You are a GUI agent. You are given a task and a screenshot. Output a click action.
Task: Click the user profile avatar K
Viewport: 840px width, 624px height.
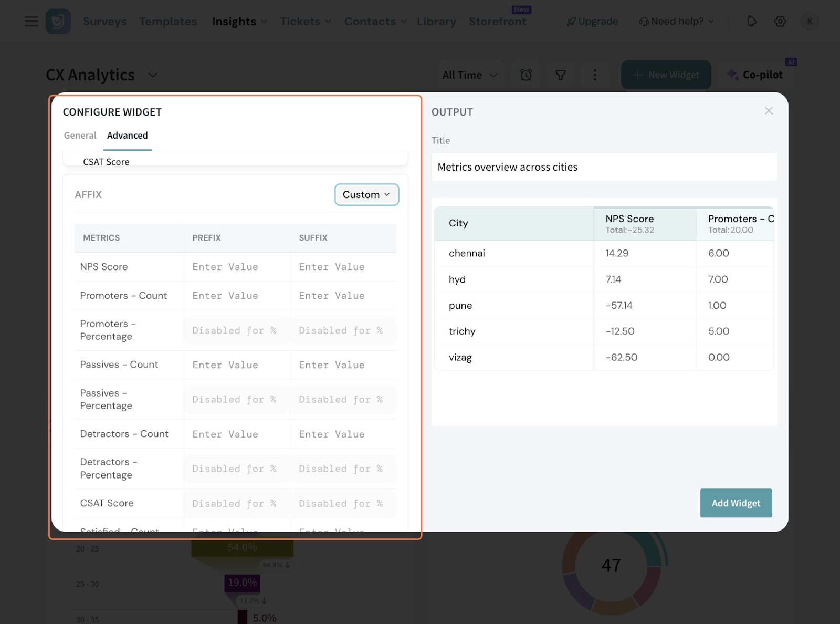tap(810, 22)
